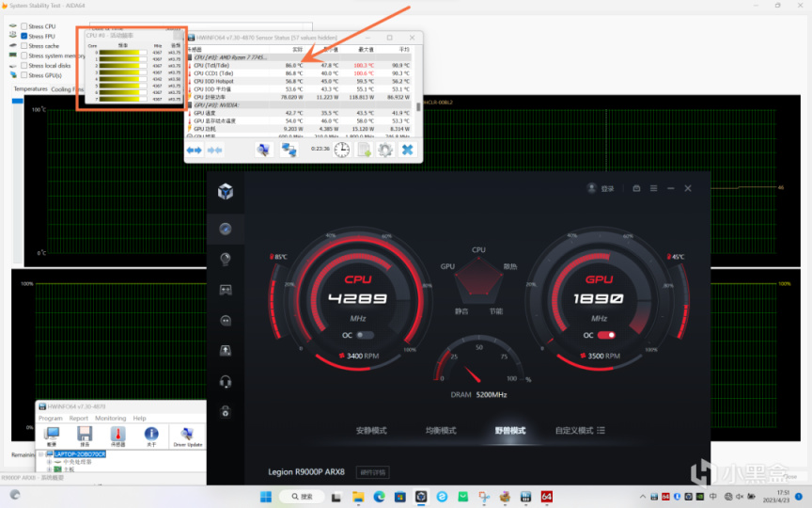Open the HWiNFO sensor settings gear
Image resolution: width=812 pixels, height=508 pixels.
click(x=385, y=150)
